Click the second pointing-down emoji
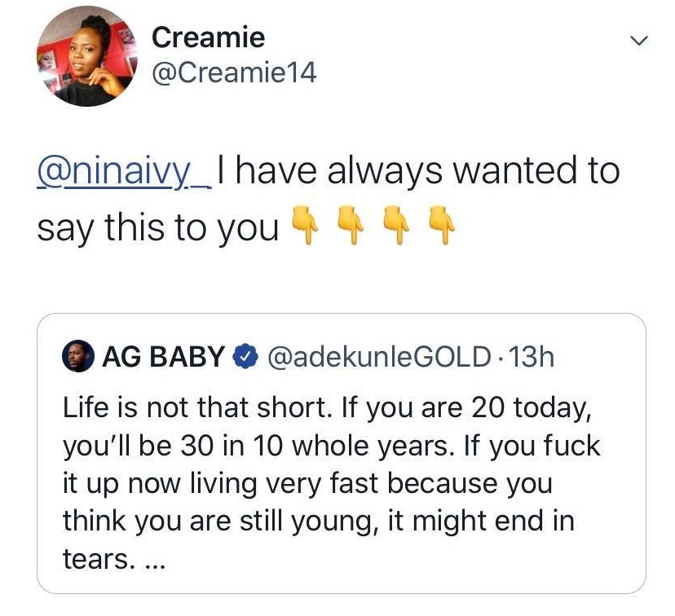The image size is (675, 616). tap(349, 229)
